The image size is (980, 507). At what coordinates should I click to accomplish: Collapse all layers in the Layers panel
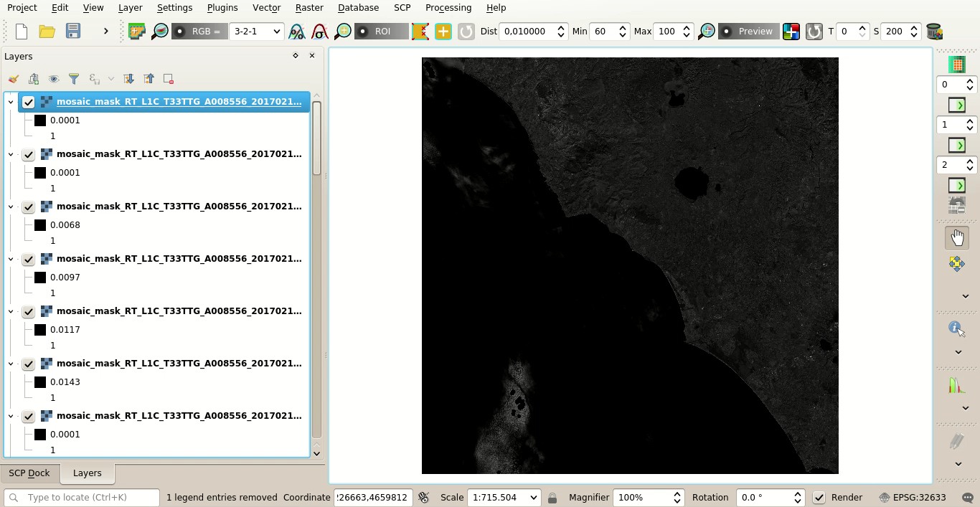pos(149,79)
